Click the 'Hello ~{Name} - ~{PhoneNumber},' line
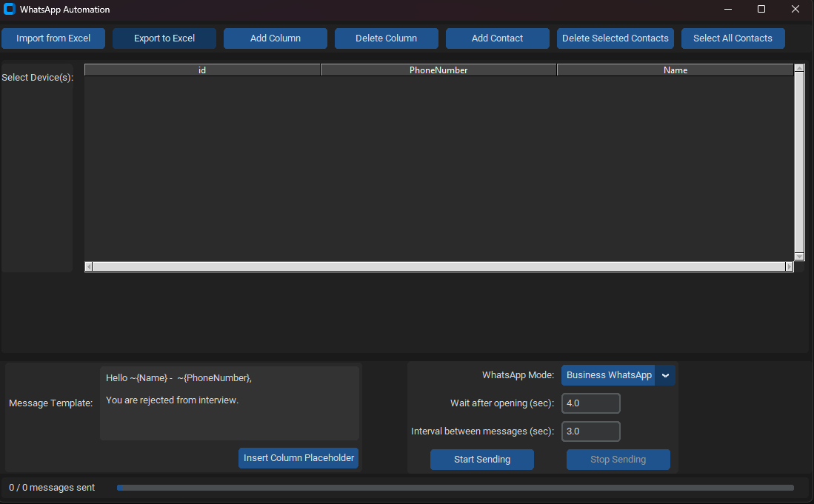814x504 pixels. pos(179,378)
